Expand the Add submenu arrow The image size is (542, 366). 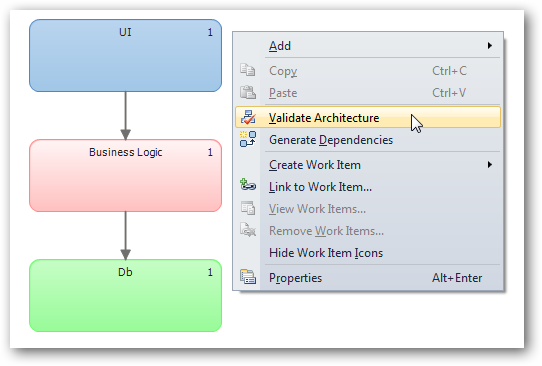tap(489, 46)
